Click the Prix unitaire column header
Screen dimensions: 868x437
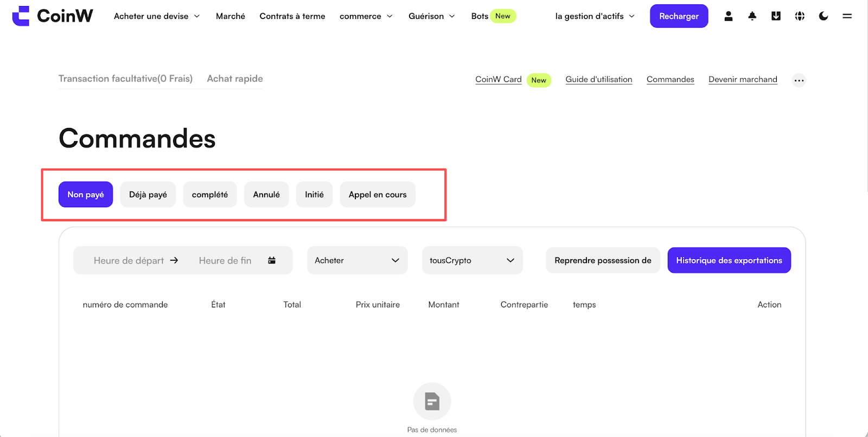378,305
